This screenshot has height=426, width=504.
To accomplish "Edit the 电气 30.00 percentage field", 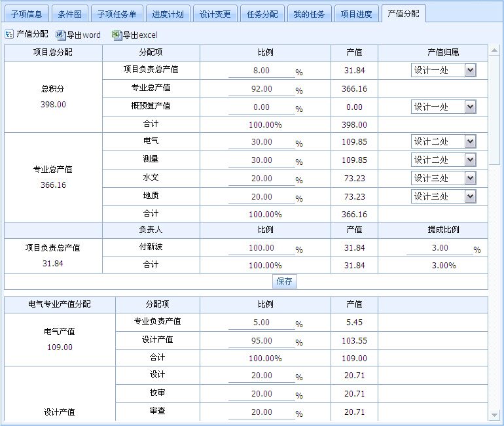I will (x=261, y=142).
